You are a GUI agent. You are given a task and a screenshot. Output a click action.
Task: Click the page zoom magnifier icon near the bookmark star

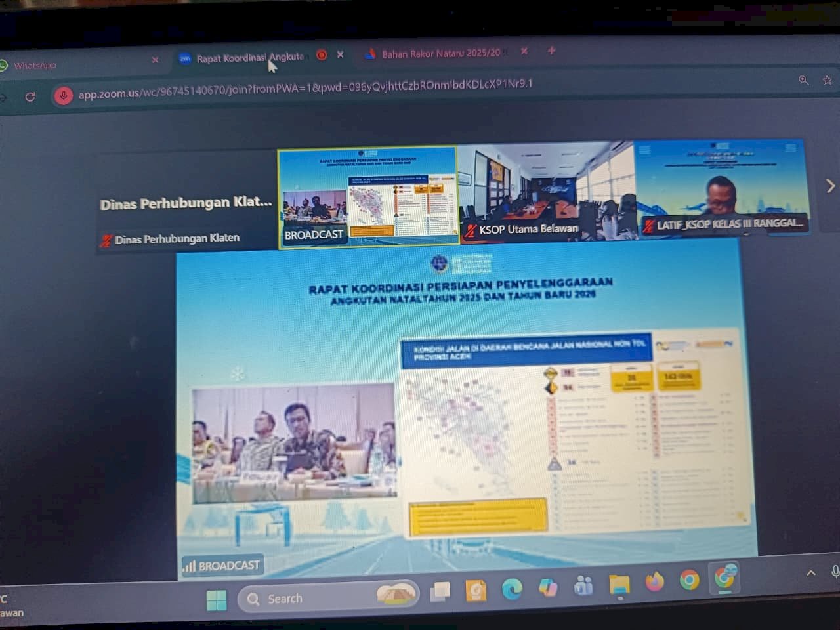click(804, 80)
